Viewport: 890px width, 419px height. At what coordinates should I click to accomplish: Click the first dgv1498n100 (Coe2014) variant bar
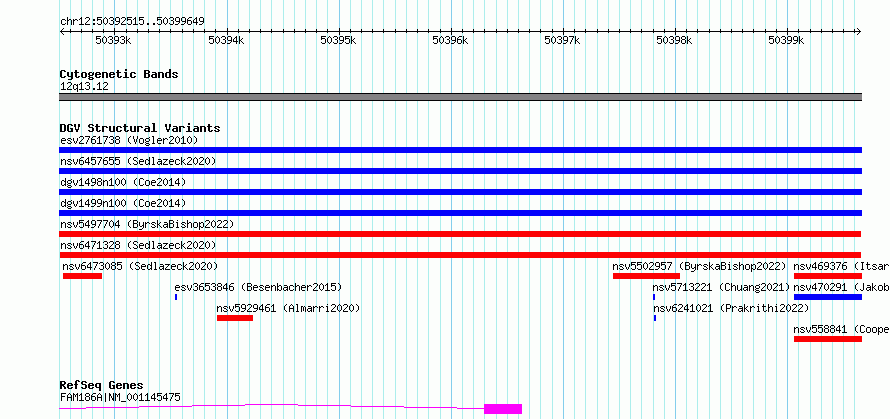coord(460,192)
